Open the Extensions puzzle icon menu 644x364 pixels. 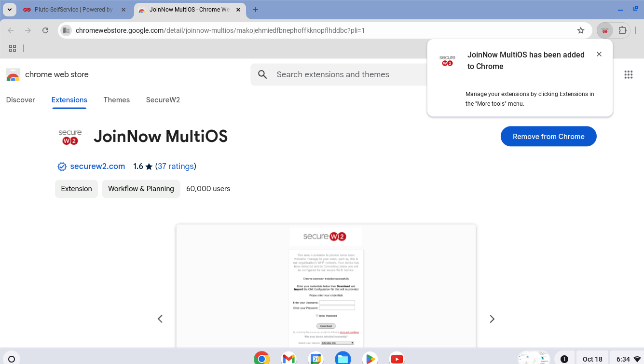click(622, 30)
